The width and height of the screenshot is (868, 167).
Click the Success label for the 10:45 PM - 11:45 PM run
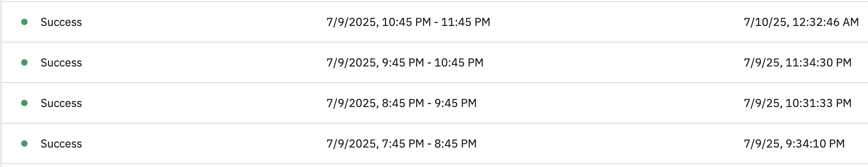click(61, 22)
